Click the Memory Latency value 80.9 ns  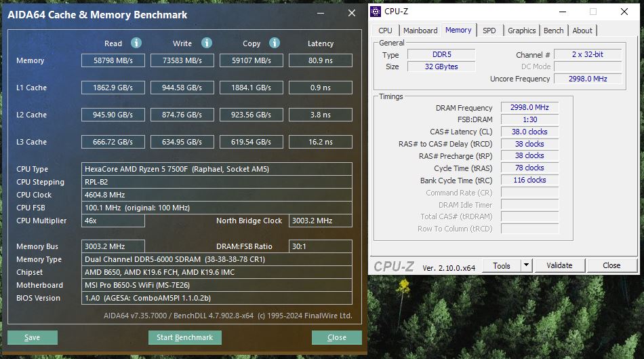[x=321, y=60]
